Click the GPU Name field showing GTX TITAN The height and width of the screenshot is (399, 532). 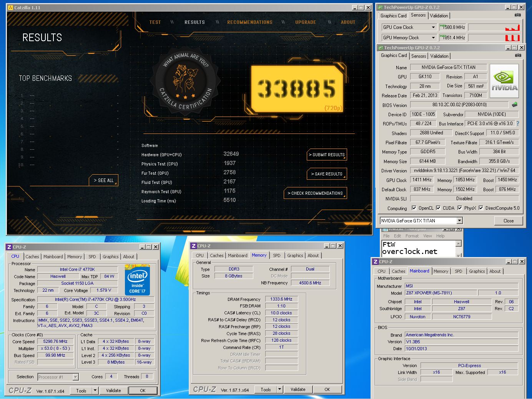coord(448,67)
